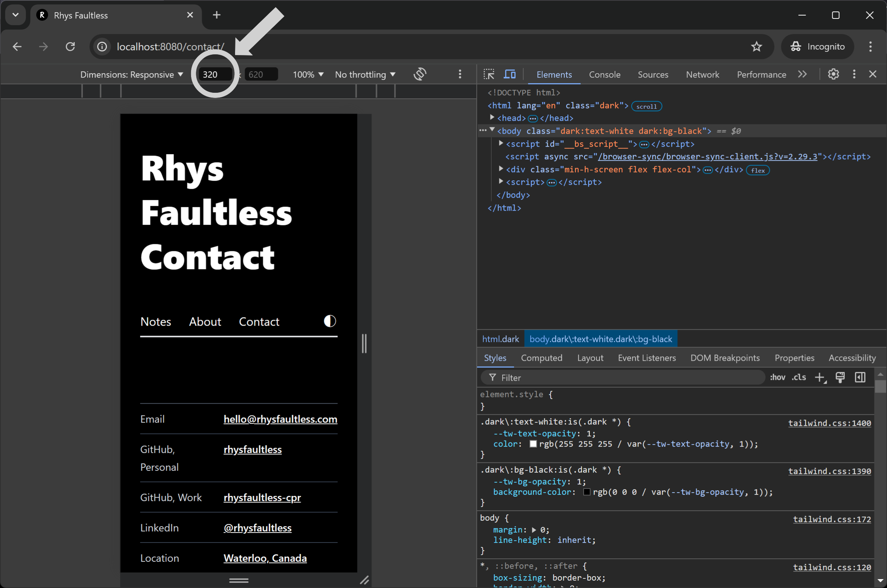887x588 pixels.
Task: Open the Accessibility pane
Action: point(852,358)
